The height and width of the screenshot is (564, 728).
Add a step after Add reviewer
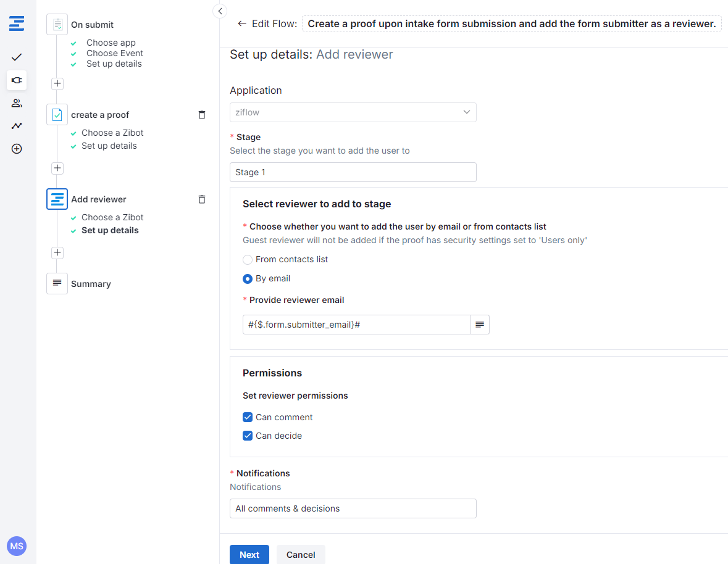[57, 252]
